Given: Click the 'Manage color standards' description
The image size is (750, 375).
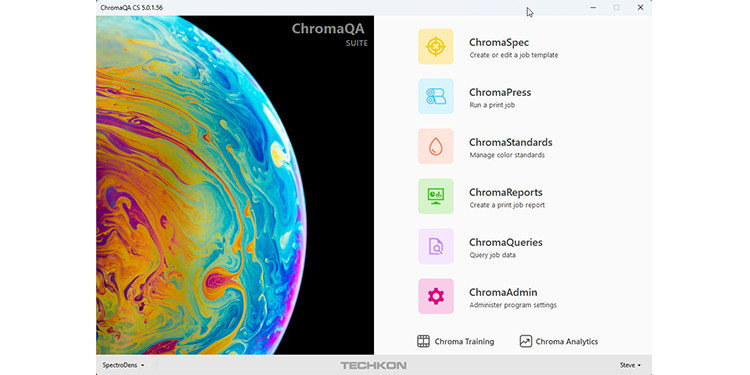Looking at the screenshot, I should point(507,155).
